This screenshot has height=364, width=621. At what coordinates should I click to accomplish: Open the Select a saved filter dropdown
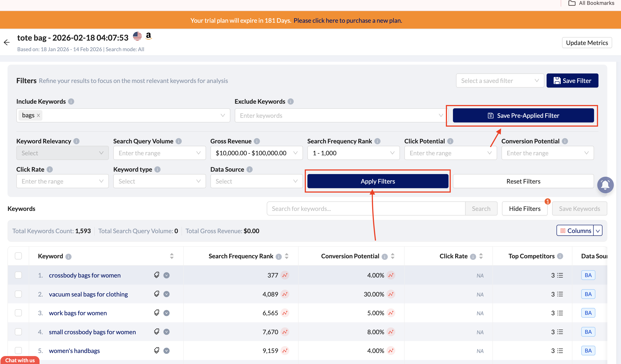pos(500,81)
